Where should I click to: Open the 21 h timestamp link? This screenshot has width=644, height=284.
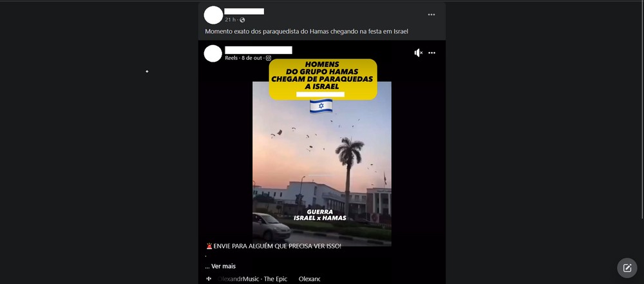click(x=230, y=20)
